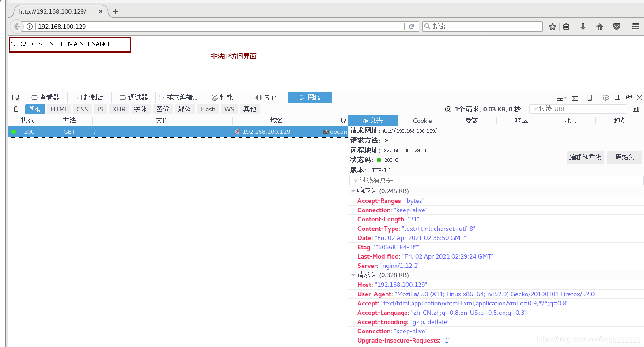Activate the element picker icon in devtools

16,98
